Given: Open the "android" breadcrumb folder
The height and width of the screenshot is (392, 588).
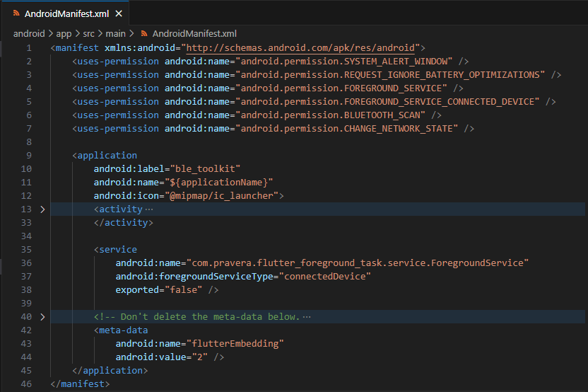Looking at the screenshot, I should click(29, 33).
